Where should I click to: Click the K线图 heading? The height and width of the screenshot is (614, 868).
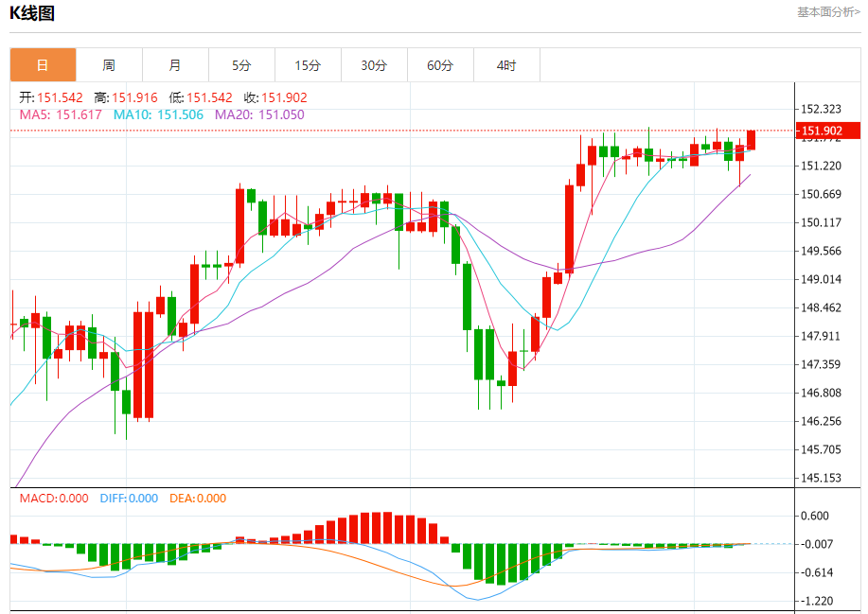[32, 12]
